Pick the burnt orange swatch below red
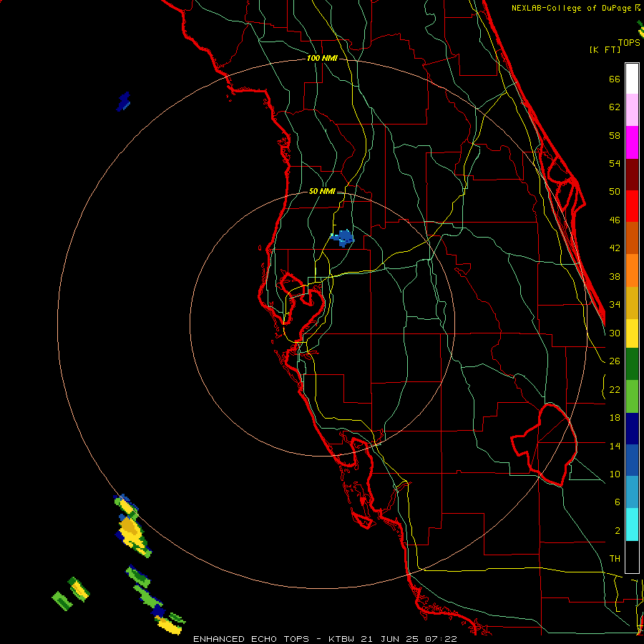Screen dimensions: 644x644 click(x=632, y=238)
